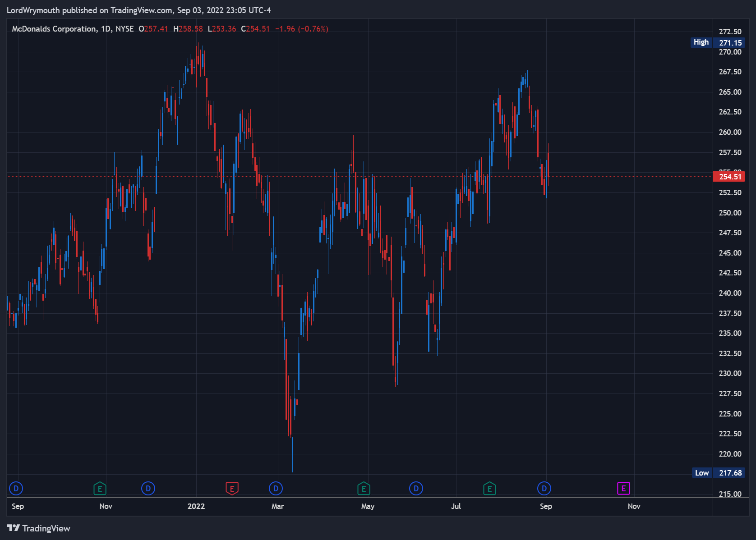The image size is (756, 540).
Task: Click the purple upcoming earnings E marker
Action: [x=623, y=488]
